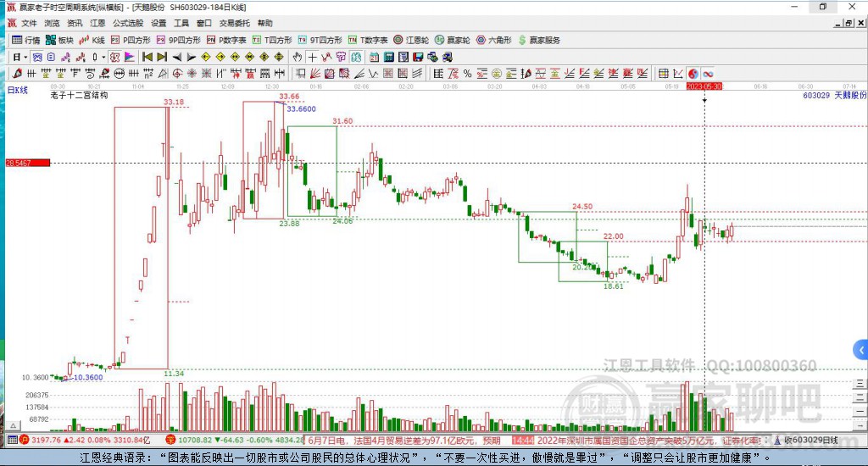Restore the inner chart window
868x466 pixels.
click(x=849, y=23)
